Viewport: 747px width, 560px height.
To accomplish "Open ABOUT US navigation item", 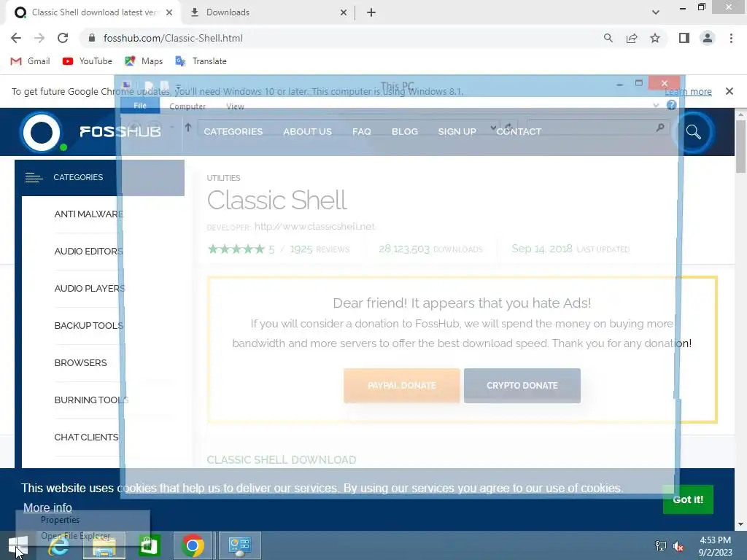I will pyautogui.click(x=307, y=131).
